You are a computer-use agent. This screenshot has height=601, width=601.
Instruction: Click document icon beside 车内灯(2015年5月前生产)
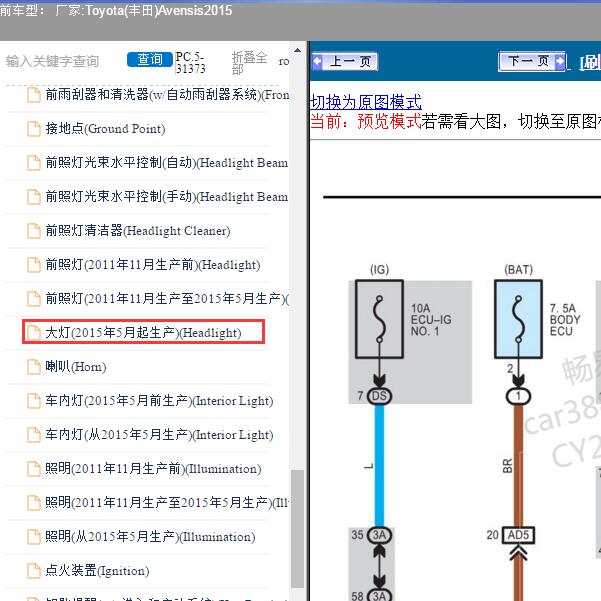[34, 401]
